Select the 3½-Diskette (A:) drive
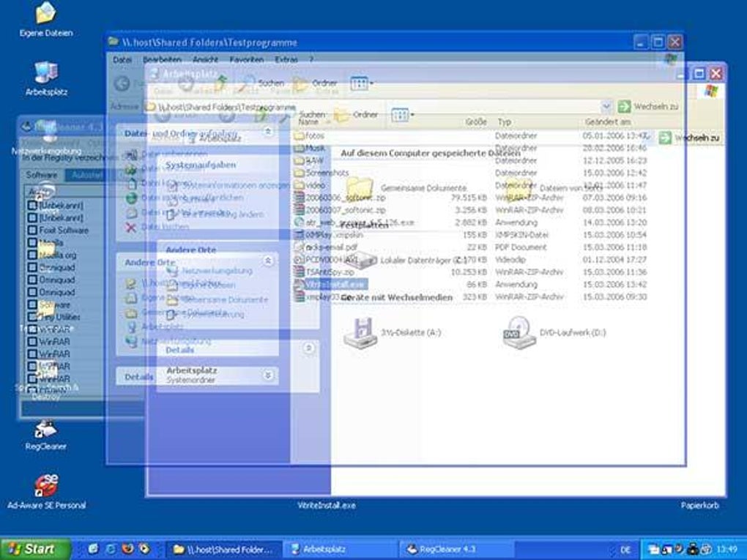Screen dimensions: 747x560 [393, 332]
